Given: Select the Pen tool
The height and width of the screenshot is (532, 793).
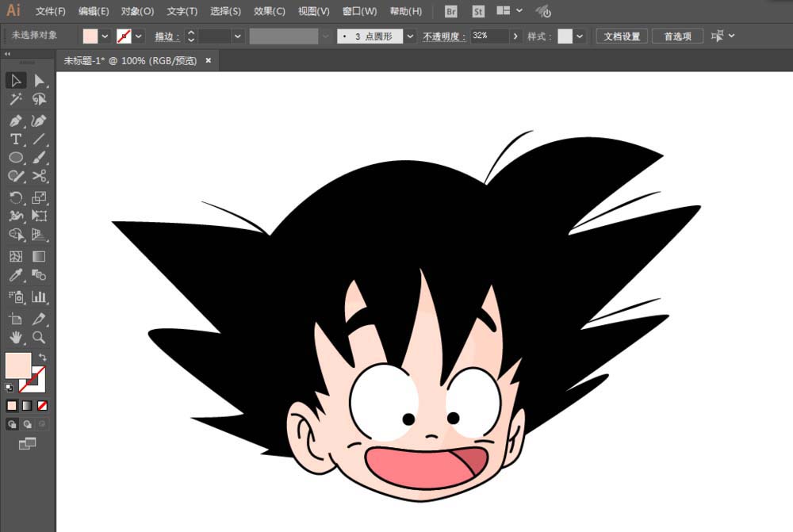Looking at the screenshot, I should pos(16,121).
